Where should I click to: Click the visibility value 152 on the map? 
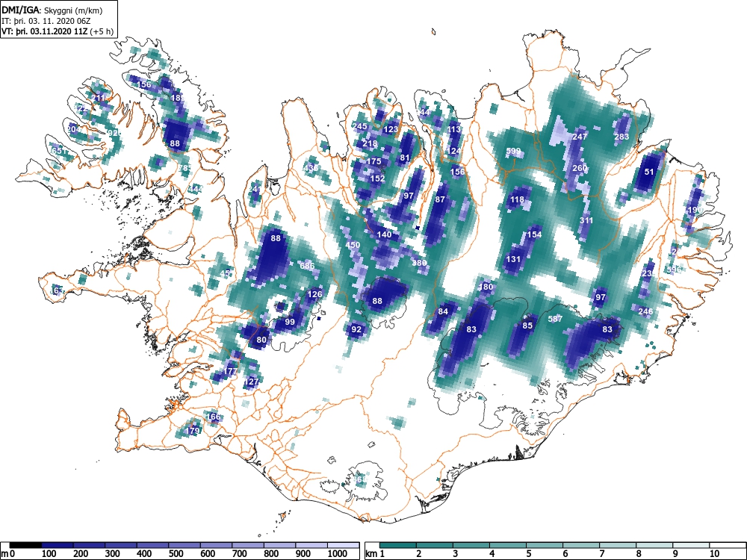(377, 178)
